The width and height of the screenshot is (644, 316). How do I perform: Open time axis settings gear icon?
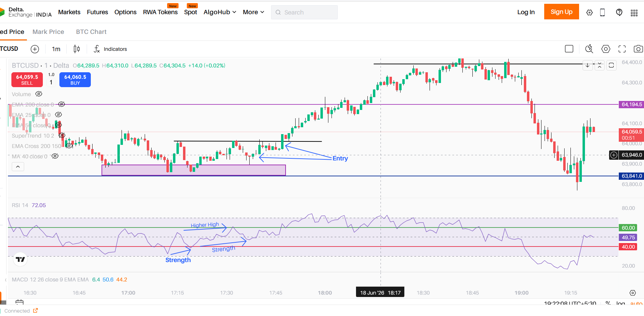(633, 293)
